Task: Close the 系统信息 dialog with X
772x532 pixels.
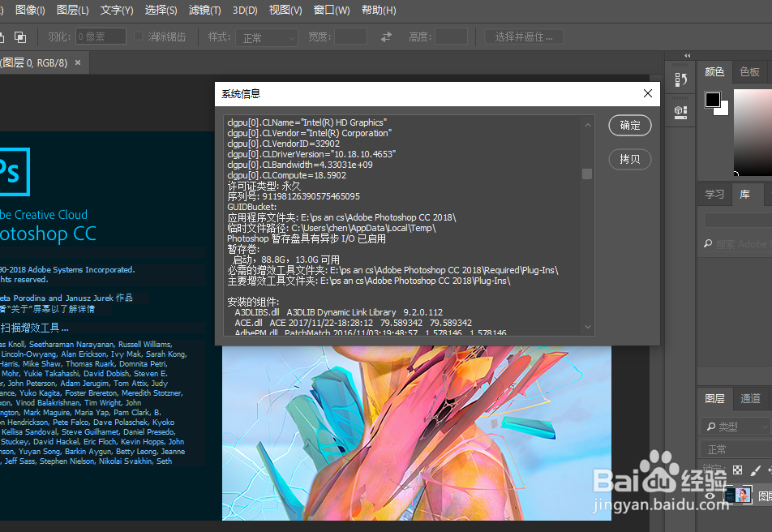Action: pyautogui.click(x=648, y=93)
